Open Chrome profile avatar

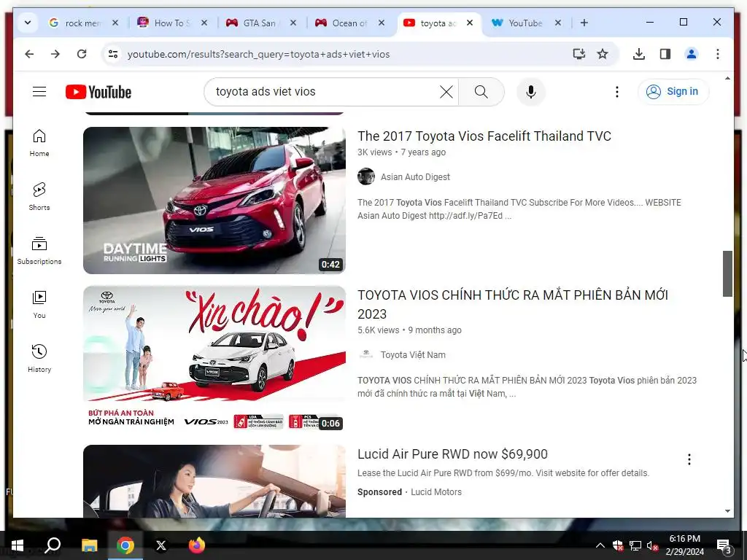tap(692, 54)
